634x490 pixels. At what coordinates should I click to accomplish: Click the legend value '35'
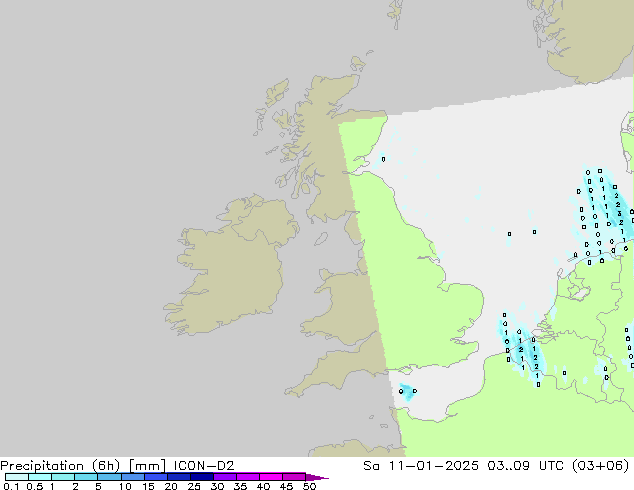(x=240, y=486)
